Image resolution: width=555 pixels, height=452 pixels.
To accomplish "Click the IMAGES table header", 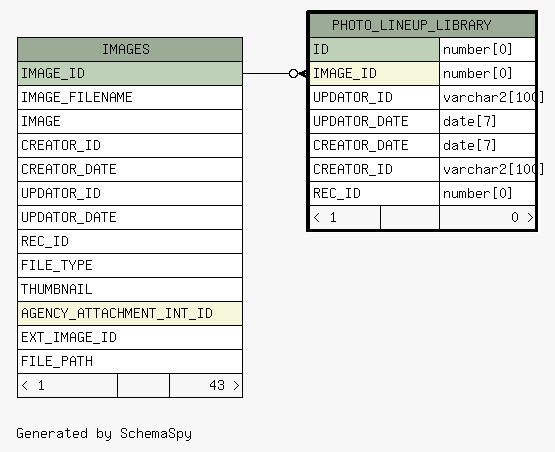I will pos(130,49).
